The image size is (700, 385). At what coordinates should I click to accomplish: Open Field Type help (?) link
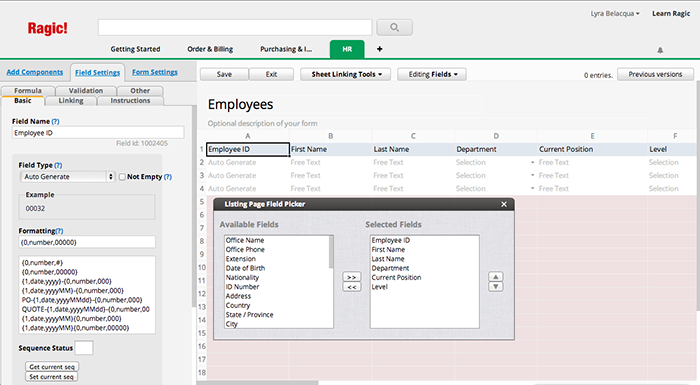pos(58,165)
